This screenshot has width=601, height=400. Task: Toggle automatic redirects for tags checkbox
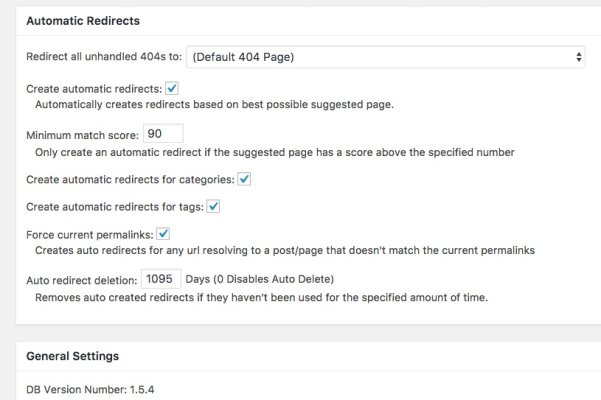(x=213, y=207)
